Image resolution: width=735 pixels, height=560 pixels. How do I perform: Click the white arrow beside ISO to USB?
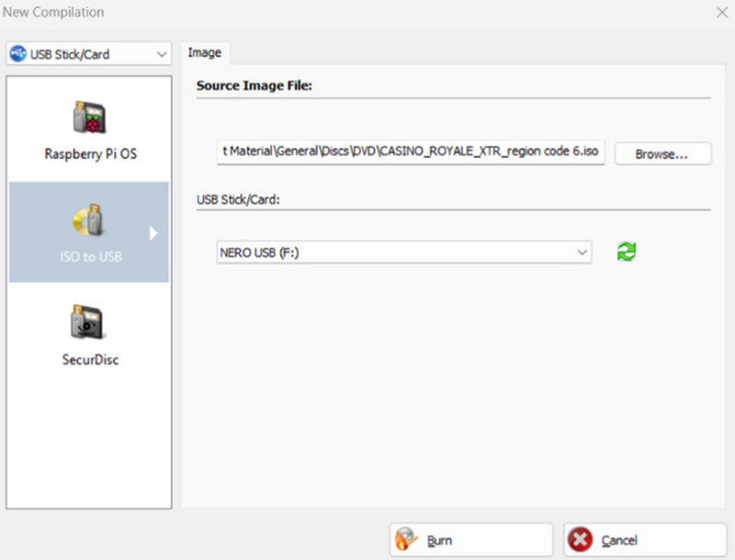(x=153, y=233)
